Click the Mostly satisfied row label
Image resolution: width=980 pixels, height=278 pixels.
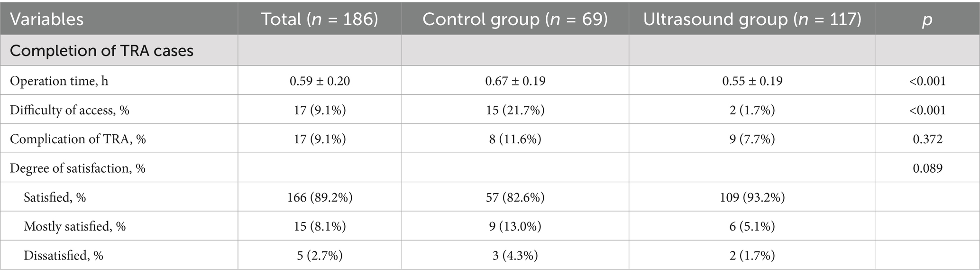(75, 226)
